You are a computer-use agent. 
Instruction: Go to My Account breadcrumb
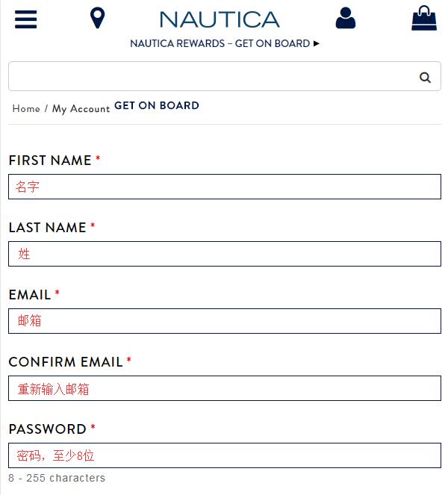tap(81, 109)
